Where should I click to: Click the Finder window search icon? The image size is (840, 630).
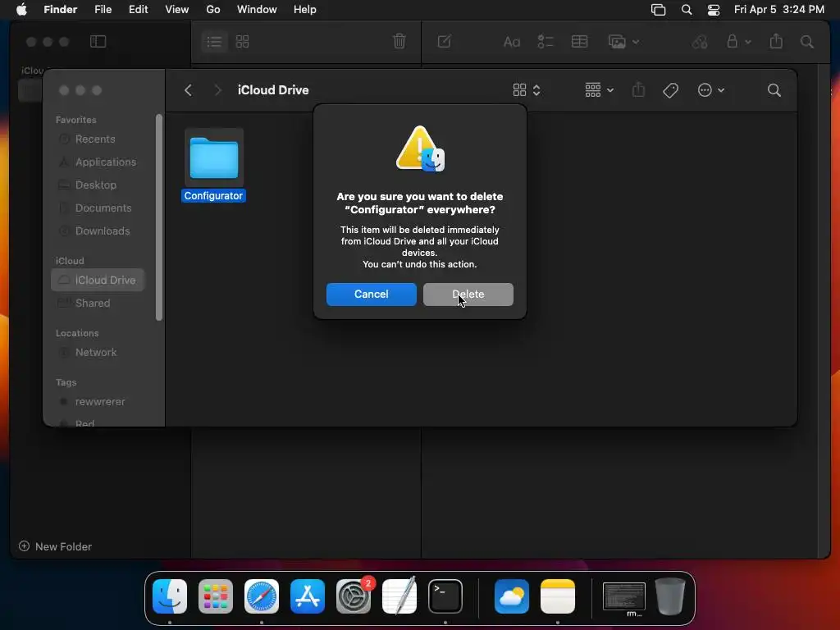774,90
